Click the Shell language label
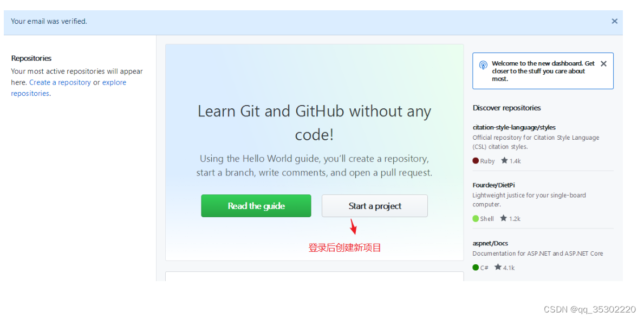 point(487,218)
